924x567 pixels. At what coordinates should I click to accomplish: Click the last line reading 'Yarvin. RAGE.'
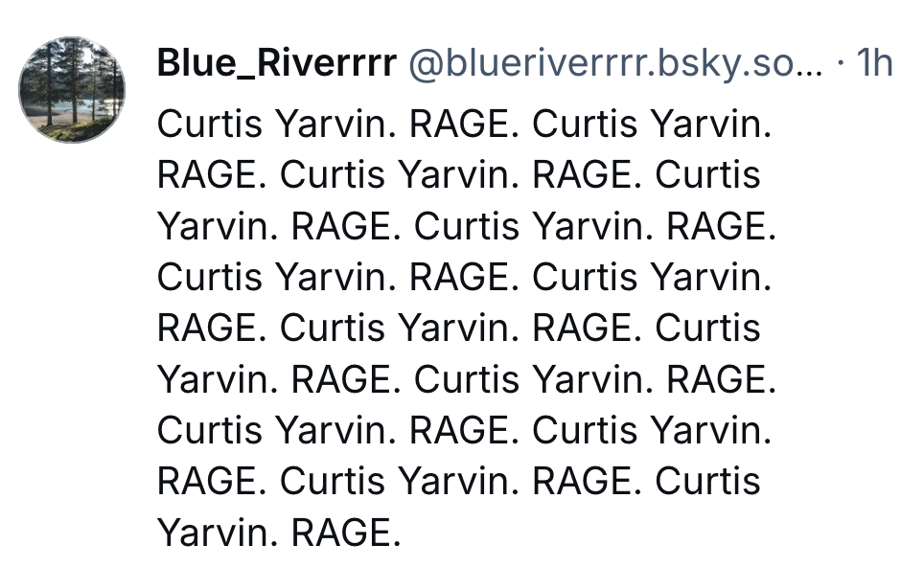pos(279,532)
